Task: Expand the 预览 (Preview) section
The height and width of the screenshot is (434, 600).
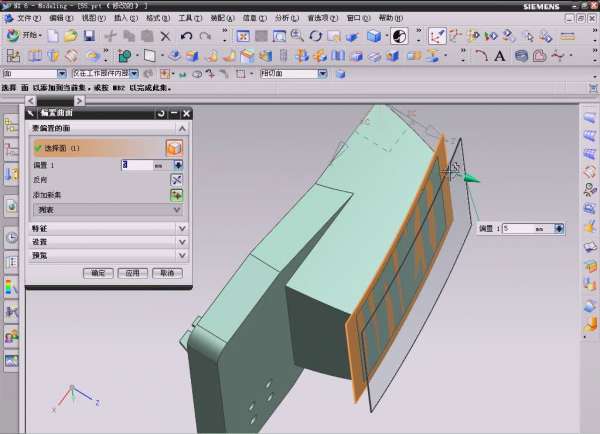Action: pyautogui.click(x=180, y=255)
